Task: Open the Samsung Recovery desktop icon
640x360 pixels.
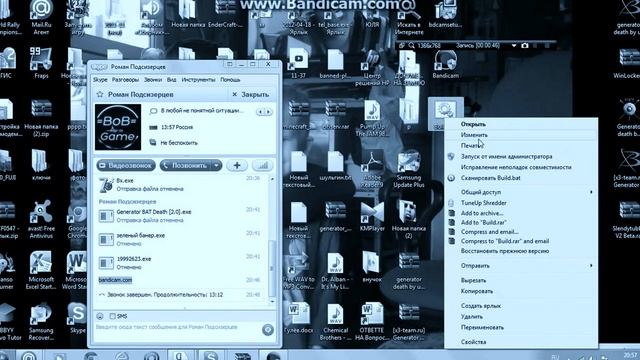Action: click(41, 321)
